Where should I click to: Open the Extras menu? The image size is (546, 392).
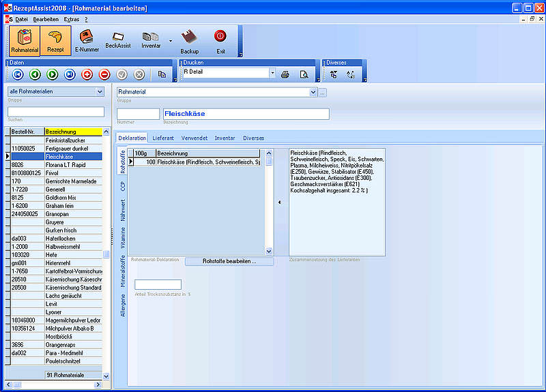[x=72, y=20]
